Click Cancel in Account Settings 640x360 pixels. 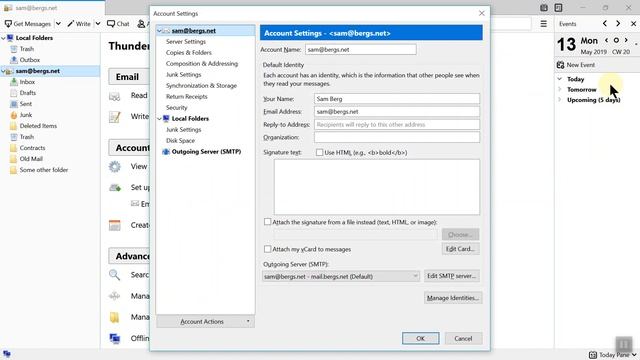pyautogui.click(x=463, y=338)
